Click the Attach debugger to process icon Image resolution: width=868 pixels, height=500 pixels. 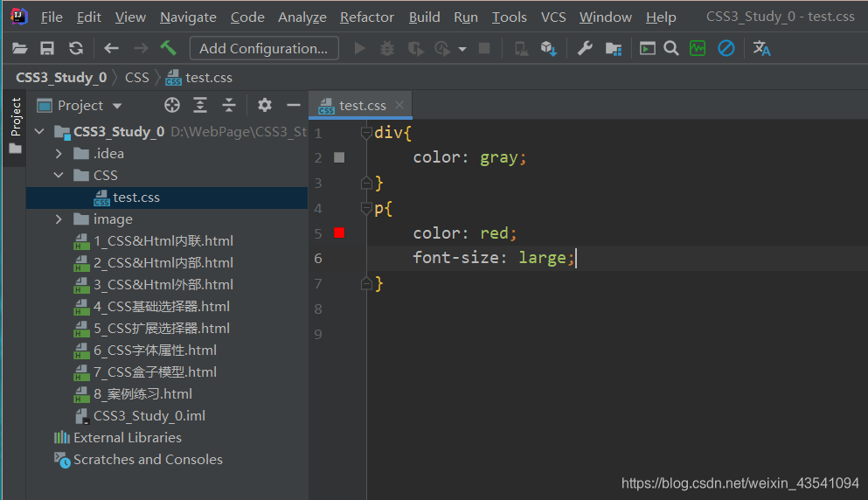point(521,49)
